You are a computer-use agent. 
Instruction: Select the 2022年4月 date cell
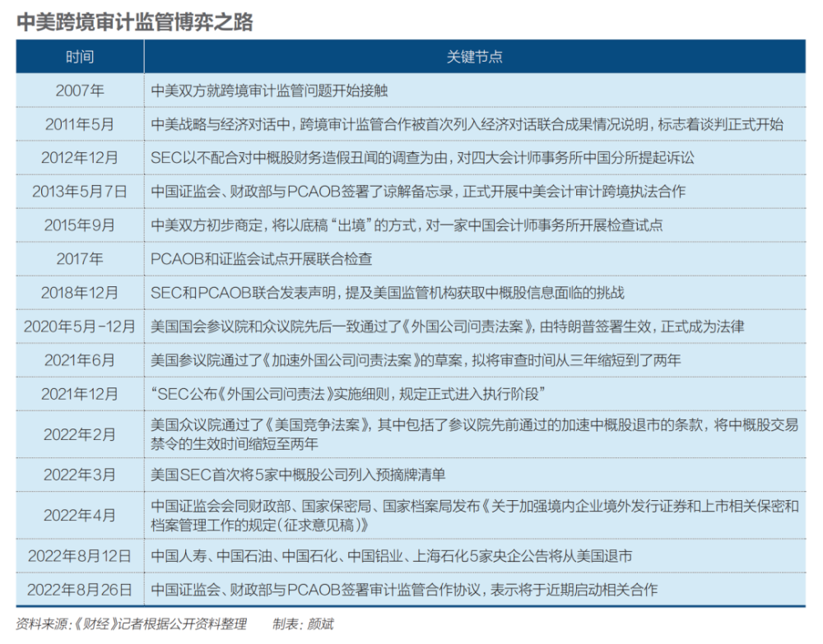(80, 516)
